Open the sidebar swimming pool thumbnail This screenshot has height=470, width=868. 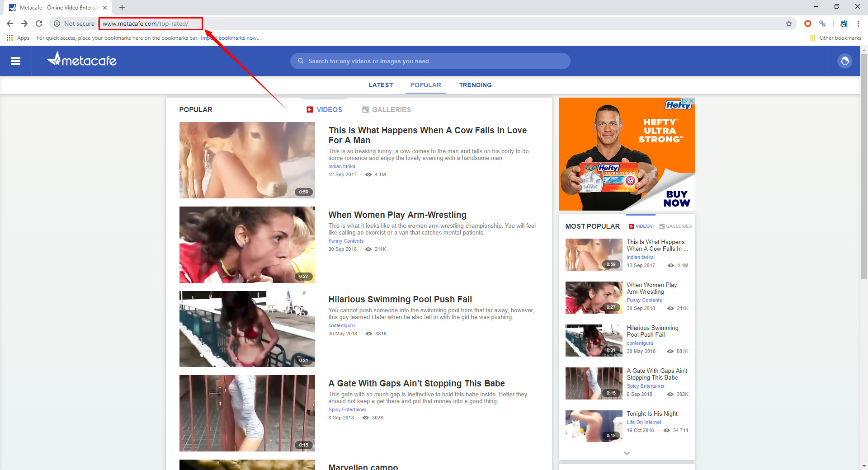click(x=594, y=341)
